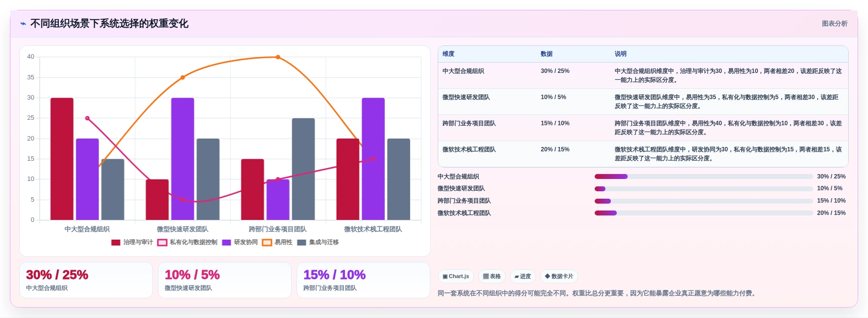The height and width of the screenshot is (318, 868).
Task: Click the pink line point at 25
Action: (x=87, y=118)
